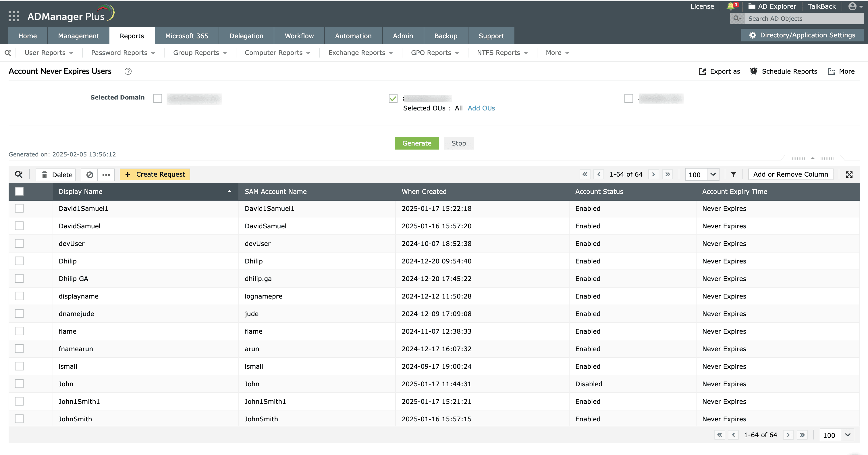The image size is (868, 455).
Task: Click the Add OUs link
Action: [x=481, y=108]
